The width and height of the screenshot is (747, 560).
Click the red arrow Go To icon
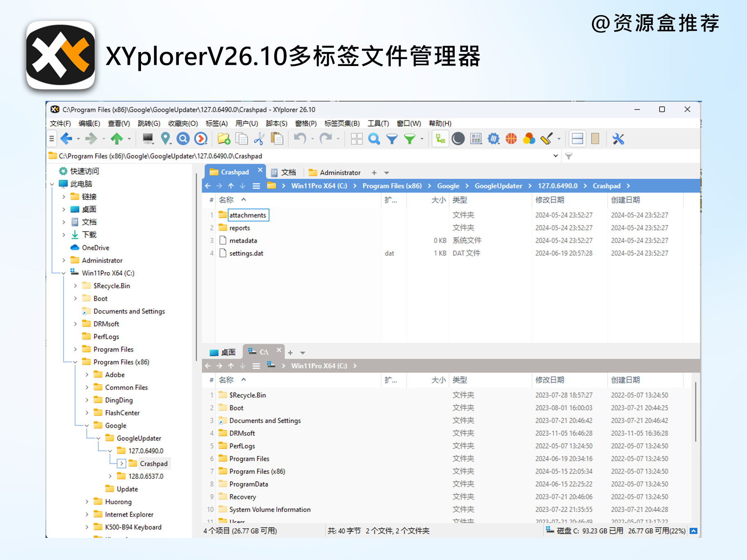click(x=201, y=139)
